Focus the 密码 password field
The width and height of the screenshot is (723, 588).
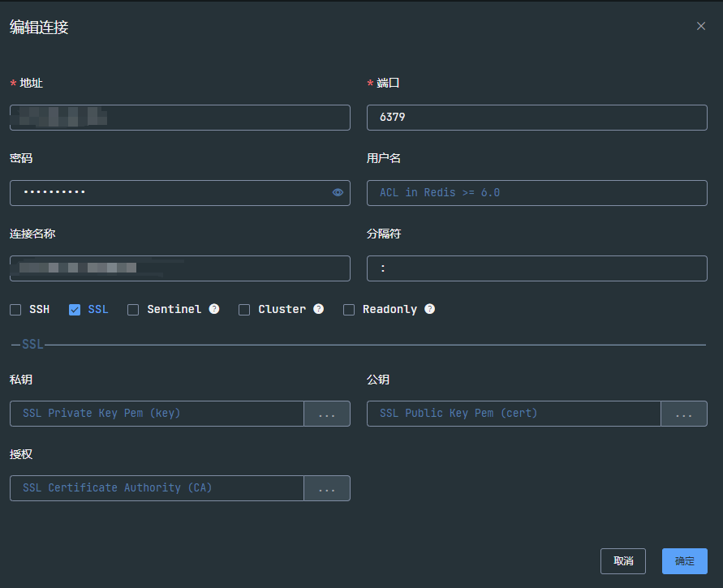point(180,193)
